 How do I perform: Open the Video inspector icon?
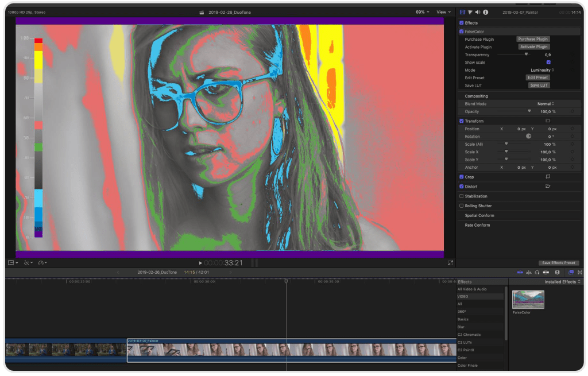(x=463, y=11)
